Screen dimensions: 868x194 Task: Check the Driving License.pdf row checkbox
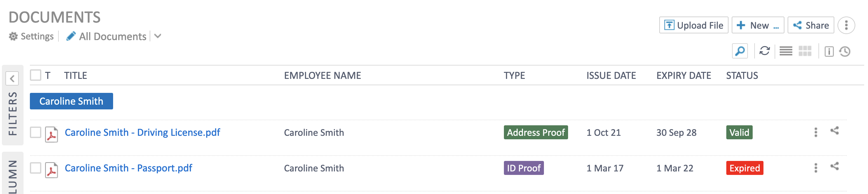[35, 132]
